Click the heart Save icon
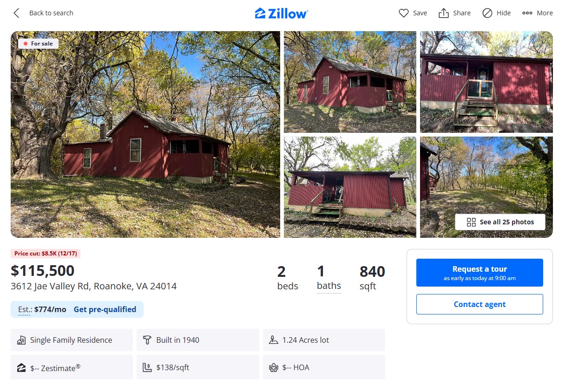The width and height of the screenshot is (565, 392). [404, 13]
